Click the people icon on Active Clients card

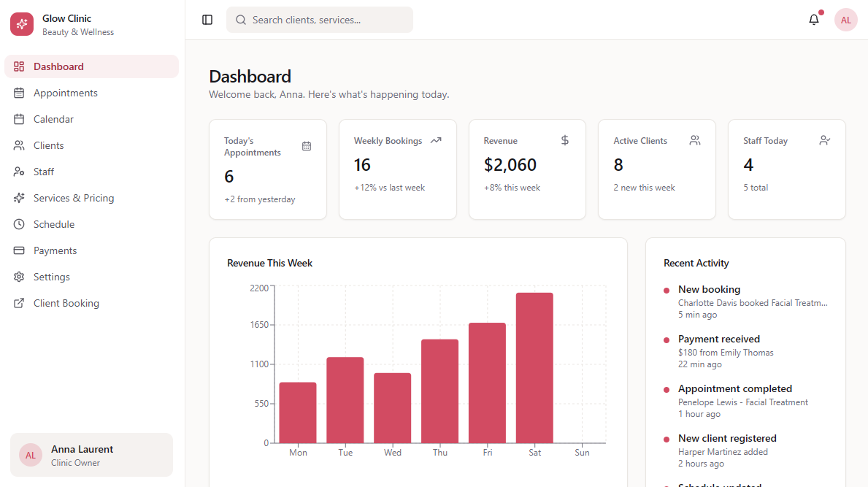click(x=694, y=140)
